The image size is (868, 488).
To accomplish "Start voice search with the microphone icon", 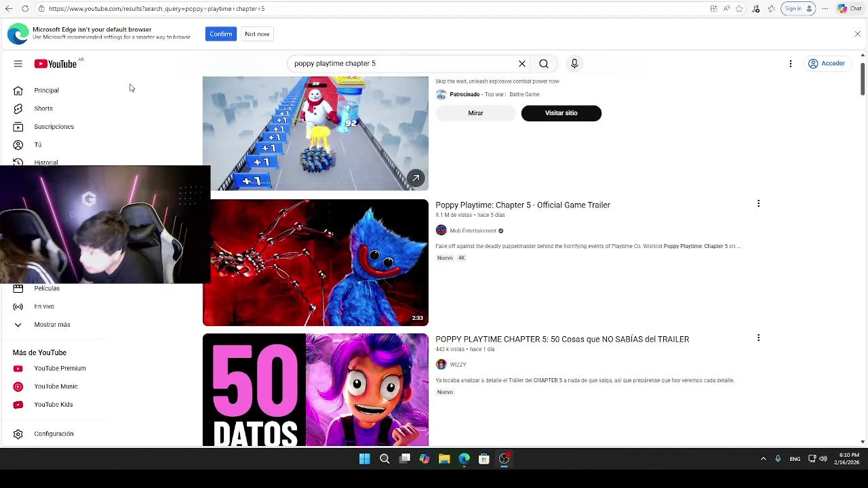I will (574, 64).
